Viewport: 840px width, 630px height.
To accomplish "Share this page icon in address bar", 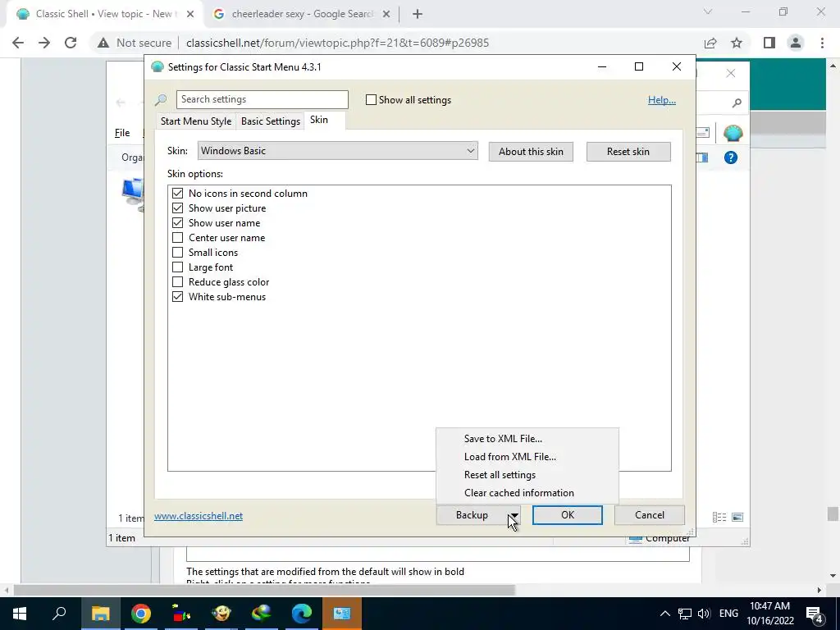I will click(710, 43).
